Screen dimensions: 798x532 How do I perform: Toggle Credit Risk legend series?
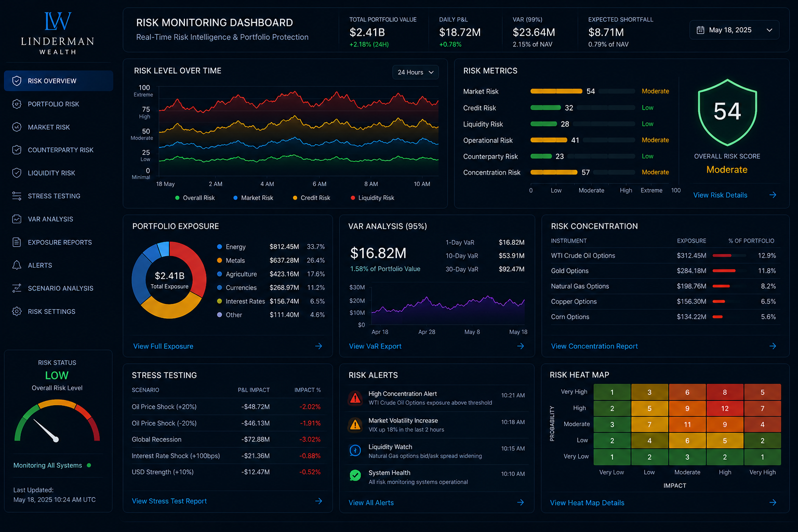click(311, 198)
